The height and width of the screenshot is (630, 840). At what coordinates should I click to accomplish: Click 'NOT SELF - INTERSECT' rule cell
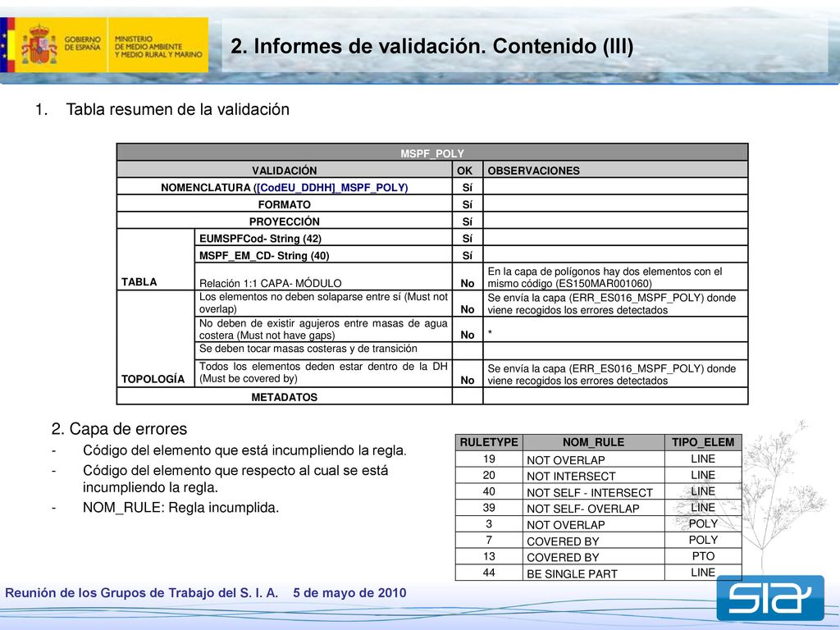pos(594,492)
